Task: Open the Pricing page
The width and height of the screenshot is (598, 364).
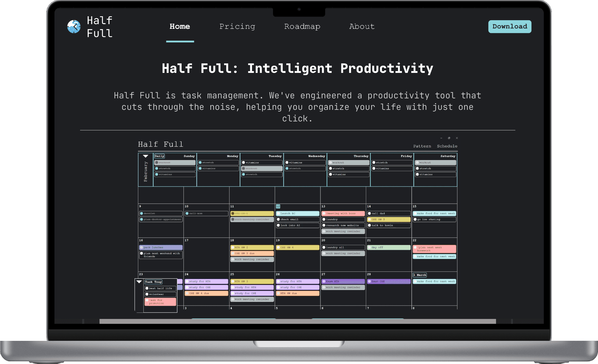Action: click(237, 27)
